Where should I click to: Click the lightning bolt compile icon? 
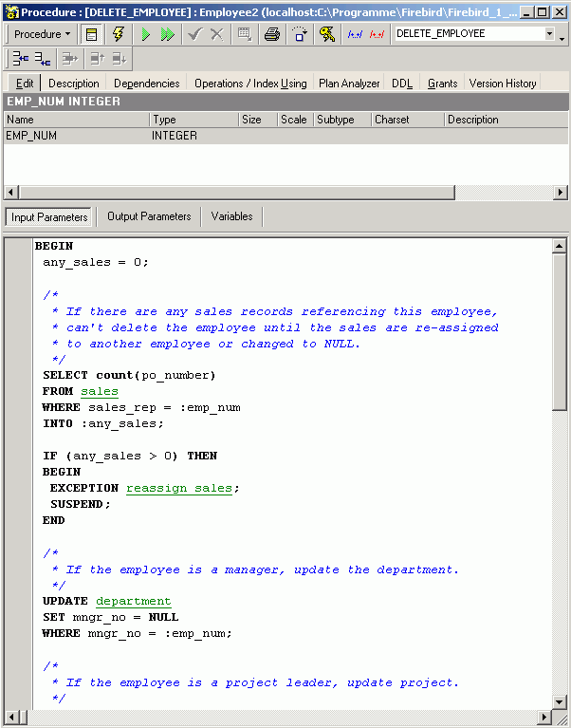[x=119, y=34]
